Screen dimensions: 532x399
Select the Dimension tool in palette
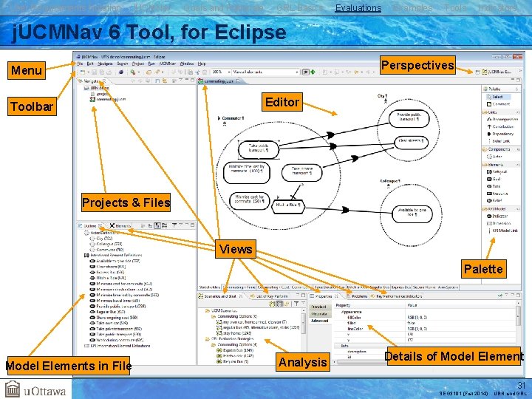[x=499, y=223]
